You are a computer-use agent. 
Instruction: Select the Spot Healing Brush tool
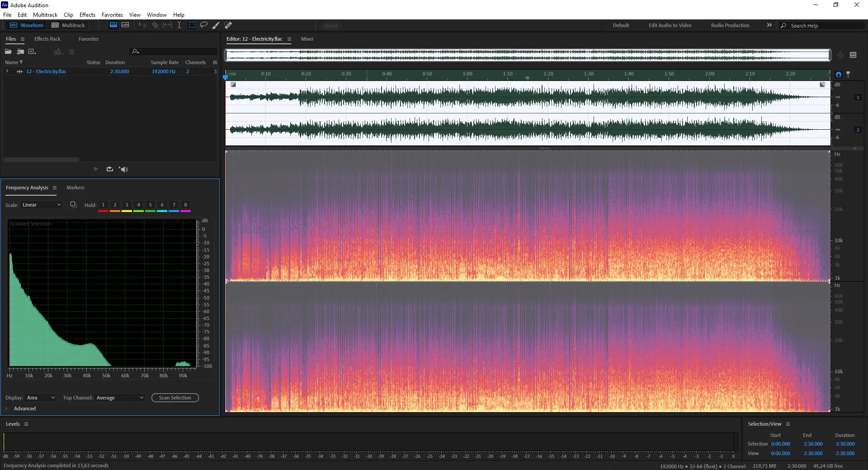click(x=228, y=25)
